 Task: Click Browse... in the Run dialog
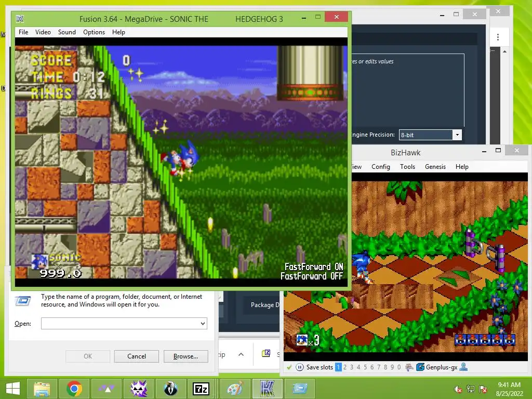[185, 356]
